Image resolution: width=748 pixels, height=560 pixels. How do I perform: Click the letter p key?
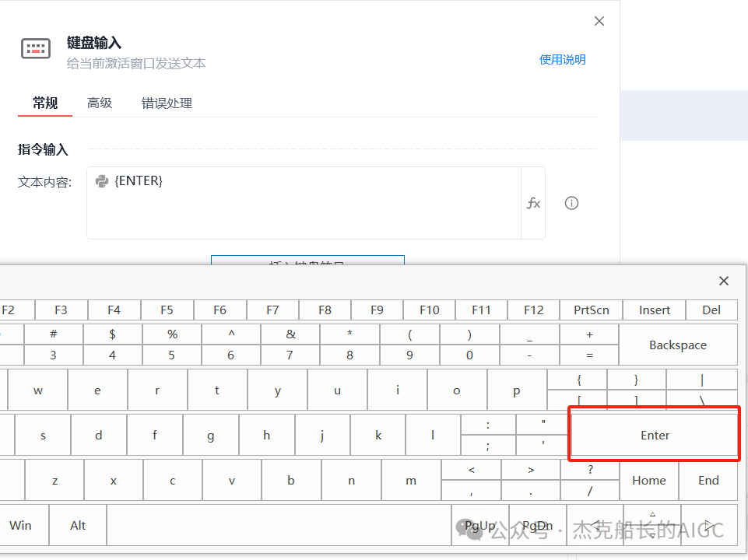coord(517,390)
